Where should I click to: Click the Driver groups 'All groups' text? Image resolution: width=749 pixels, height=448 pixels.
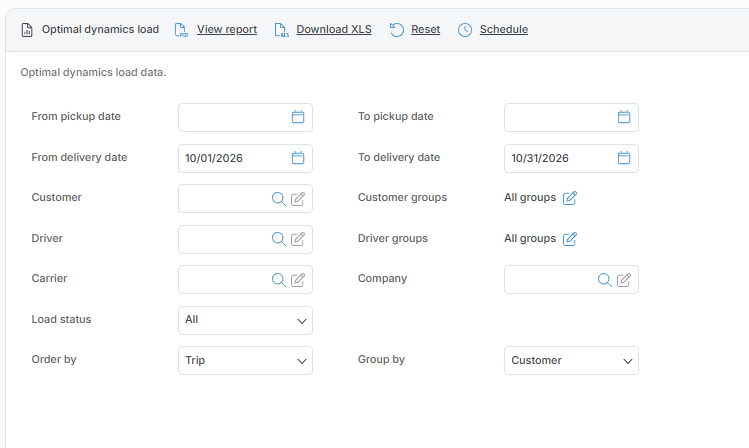530,239
